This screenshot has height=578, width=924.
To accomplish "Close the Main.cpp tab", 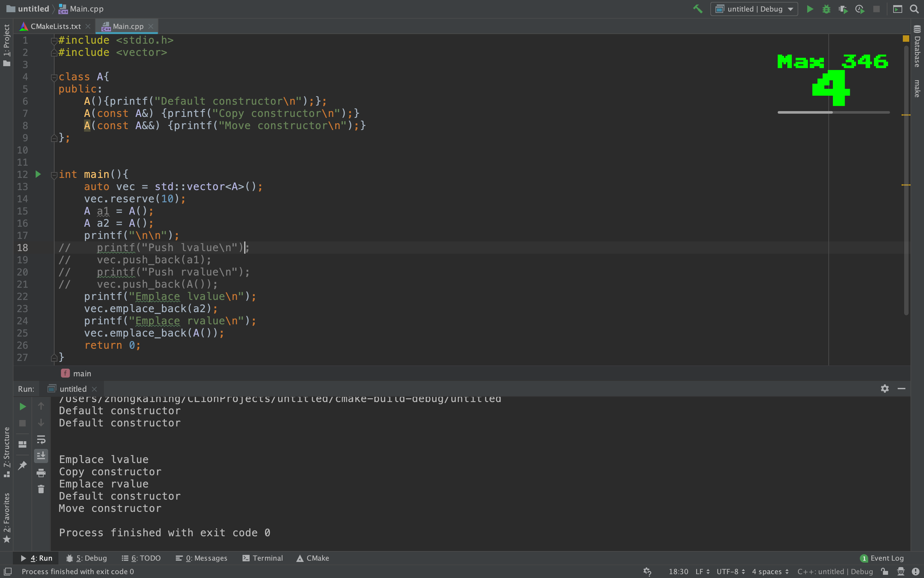I will click(151, 26).
